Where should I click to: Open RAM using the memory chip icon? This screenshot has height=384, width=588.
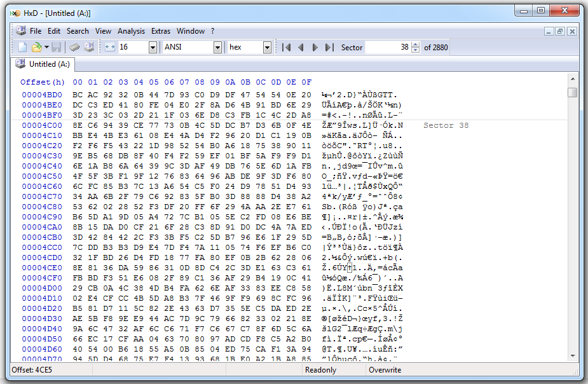(74, 47)
